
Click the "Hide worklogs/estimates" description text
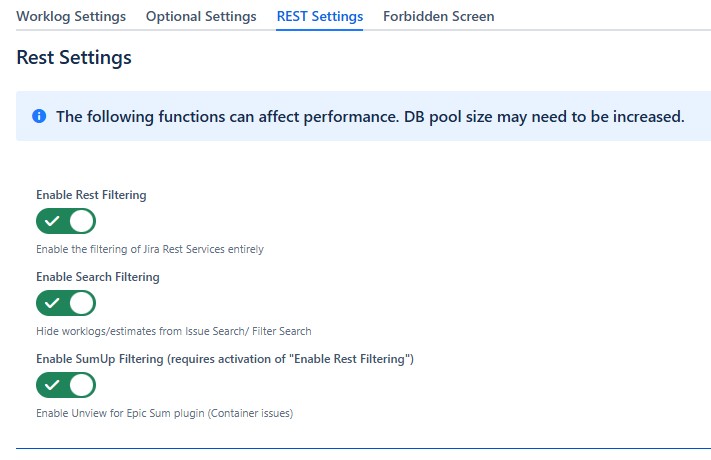[174, 331]
